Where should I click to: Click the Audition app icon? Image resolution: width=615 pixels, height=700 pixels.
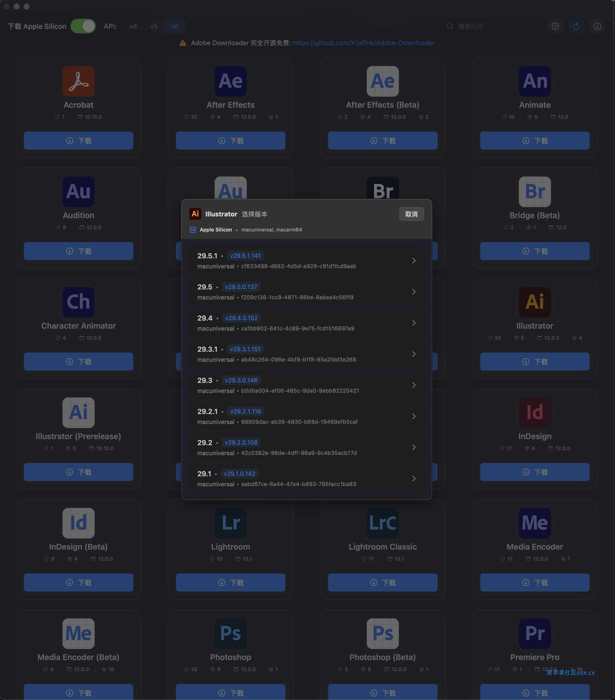coord(78,192)
